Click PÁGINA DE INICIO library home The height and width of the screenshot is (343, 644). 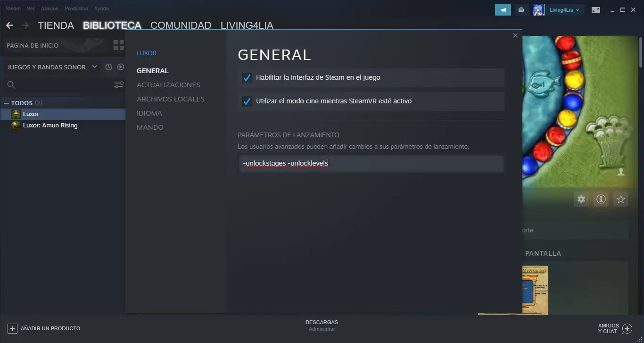click(x=33, y=46)
